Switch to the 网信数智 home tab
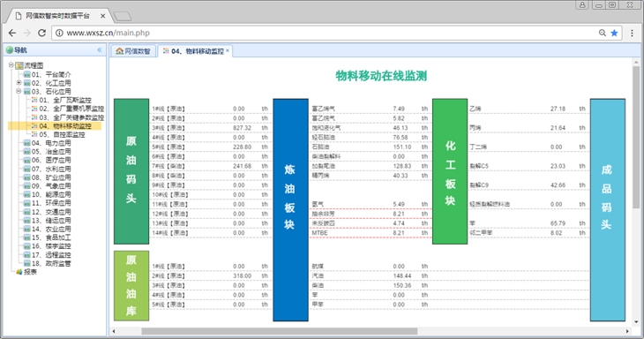The height and width of the screenshot is (339, 644). 133,51
